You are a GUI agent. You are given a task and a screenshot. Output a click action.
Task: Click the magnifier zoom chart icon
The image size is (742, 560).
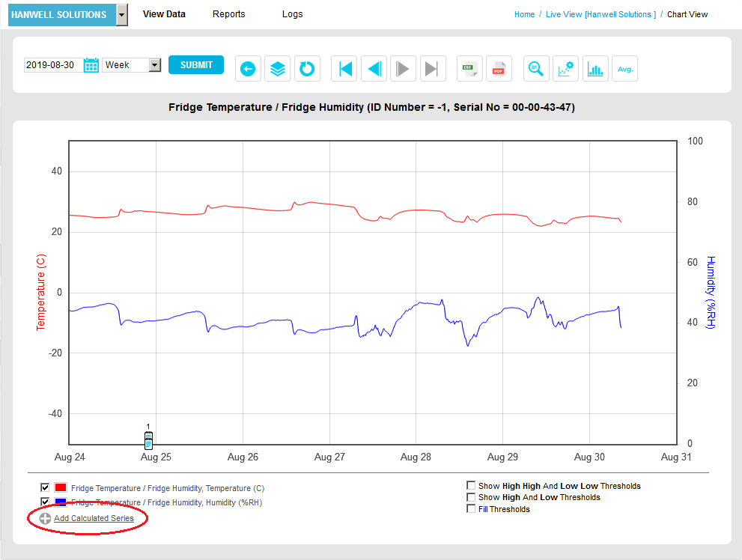click(x=536, y=69)
